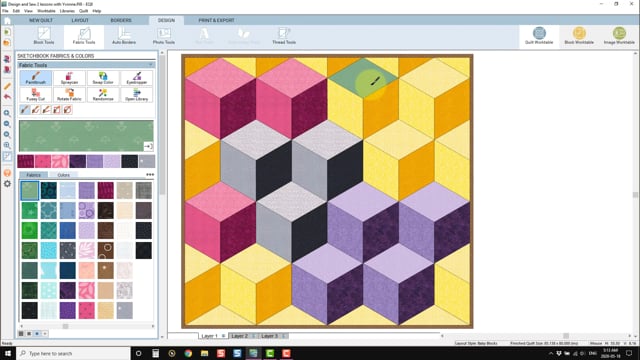640x360 pixels.
Task: Open the Worktable menu
Action: [46, 11]
